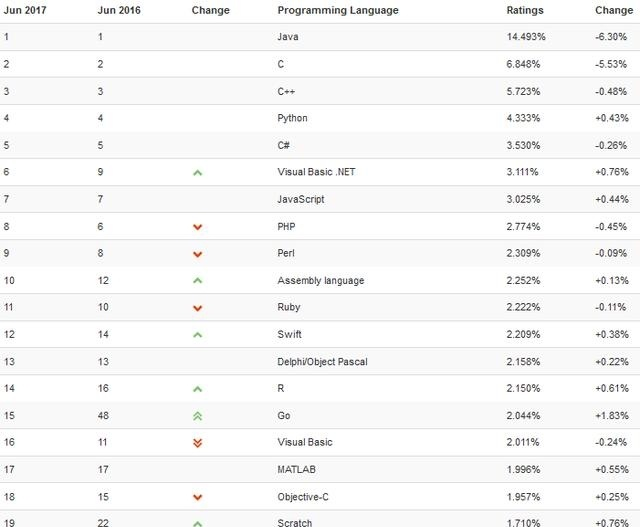The width and height of the screenshot is (640, 527).
Task: Click the MATLAB language entry
Action: [296, 469]
